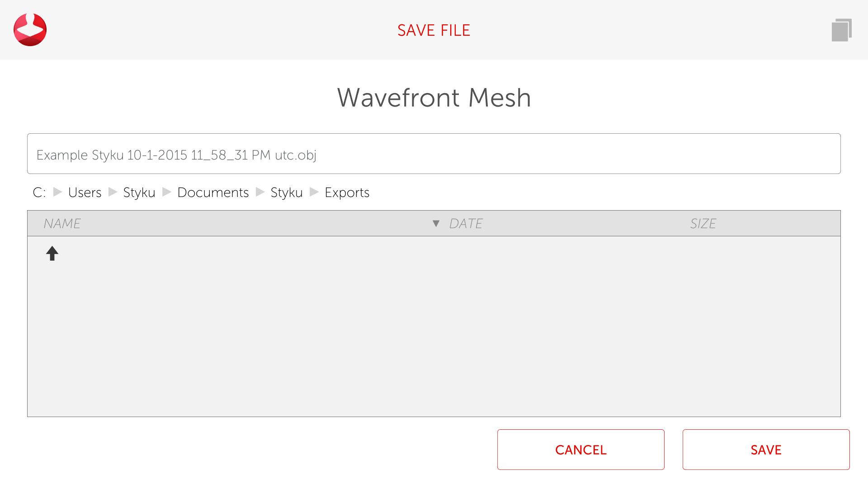Click breadcrumb arrow before Exports
This screenshot has width=868, height=488.
tap(314, 192)
